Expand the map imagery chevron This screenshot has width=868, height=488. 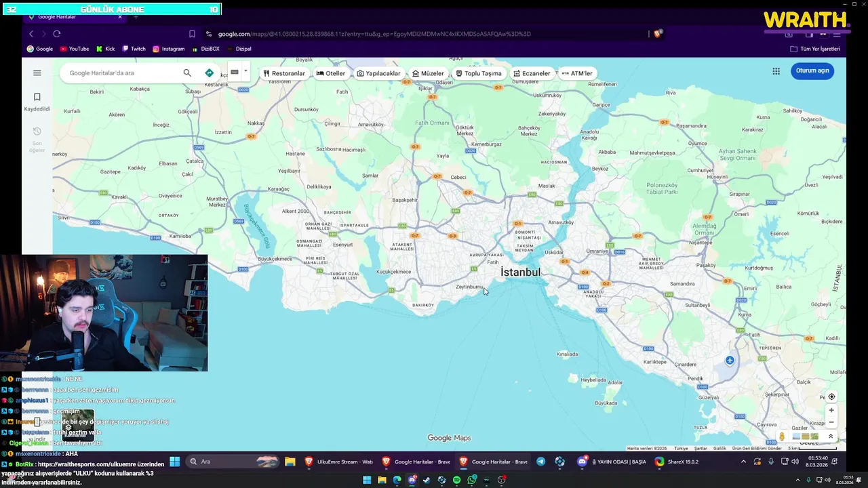tap(831, 436)
